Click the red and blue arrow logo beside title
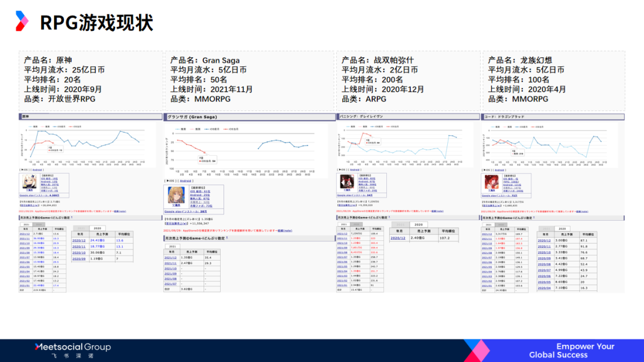This screenshot has height=362, width=644. [x=22, y=21]
